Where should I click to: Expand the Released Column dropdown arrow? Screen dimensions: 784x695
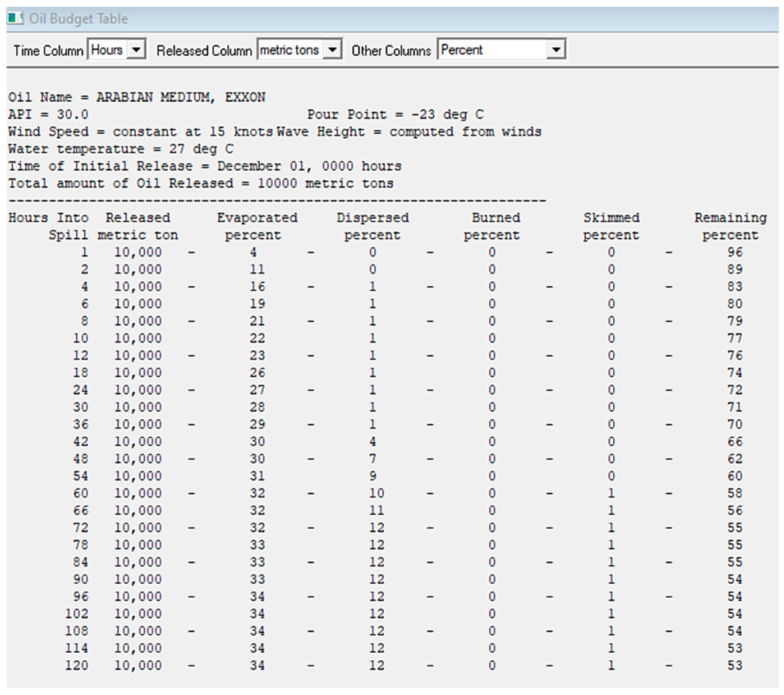tap(332, 50)
